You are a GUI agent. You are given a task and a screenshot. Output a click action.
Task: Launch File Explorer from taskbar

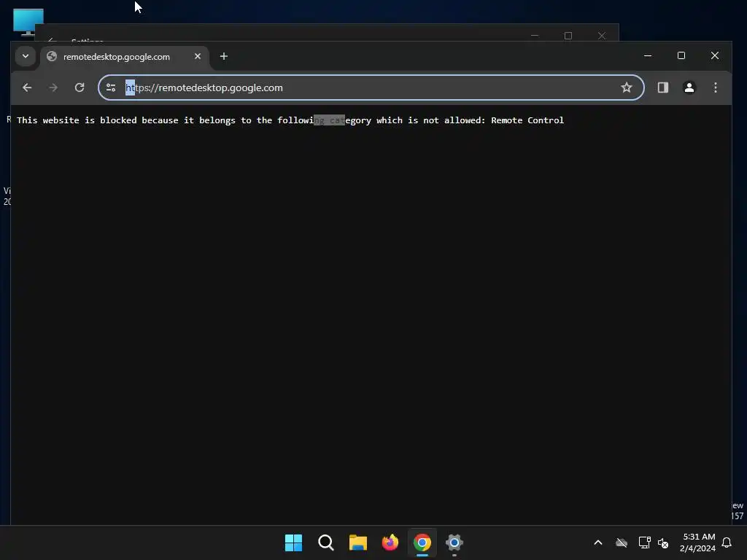357,542
